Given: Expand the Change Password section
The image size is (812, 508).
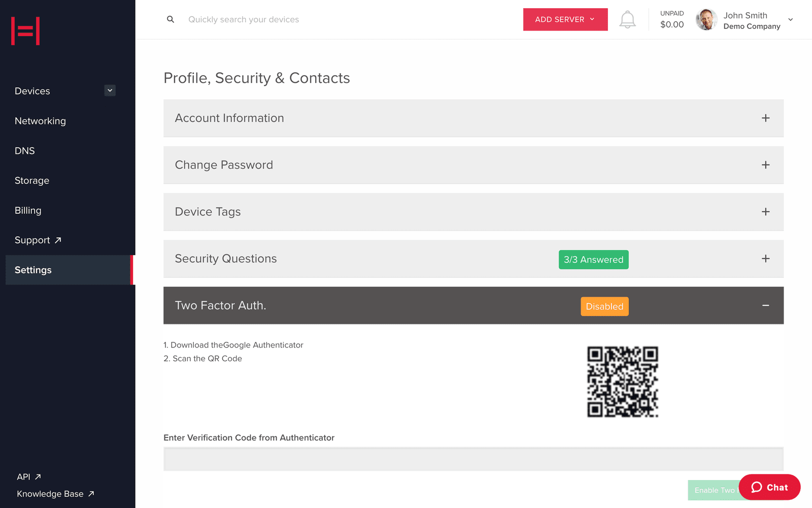Looking at the screenshot, I should [x=765, y=165].
